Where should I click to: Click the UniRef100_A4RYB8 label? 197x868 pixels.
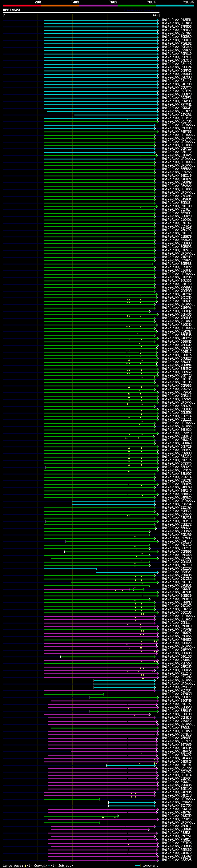coord(176,132)
